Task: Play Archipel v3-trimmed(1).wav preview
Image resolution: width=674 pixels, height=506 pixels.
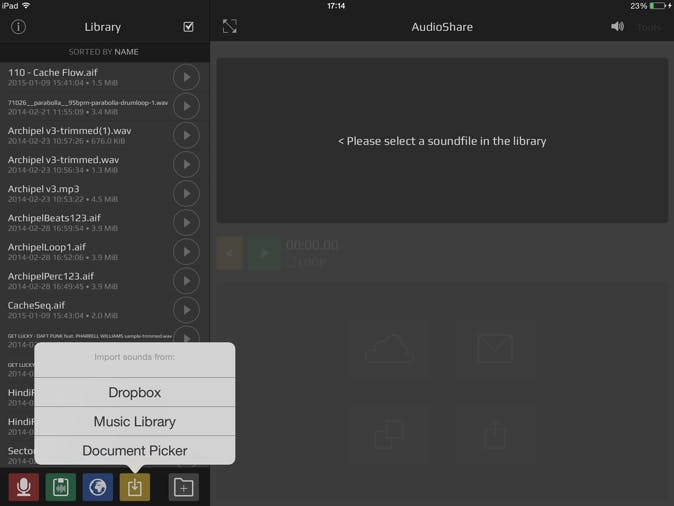Action: (186, 135)
